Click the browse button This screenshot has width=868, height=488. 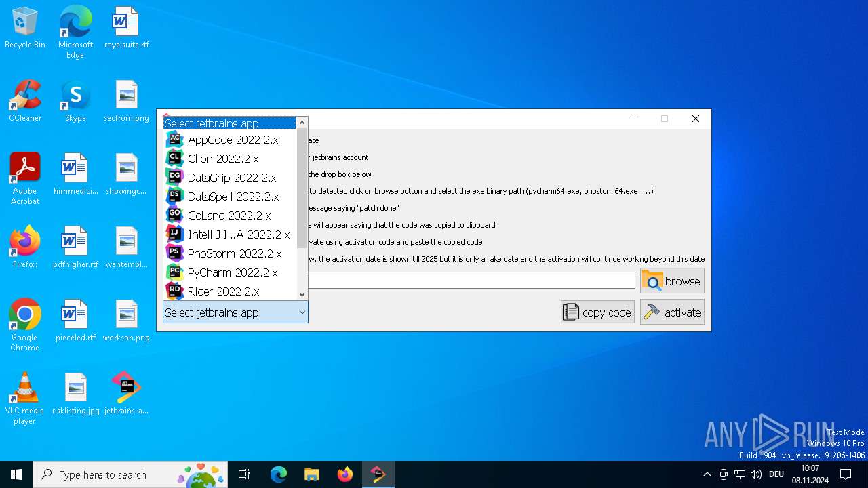(672, 281)
